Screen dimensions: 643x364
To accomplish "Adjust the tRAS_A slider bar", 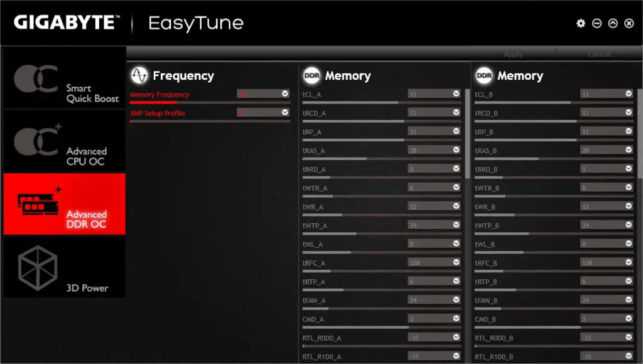I will (x=382, y=159).
